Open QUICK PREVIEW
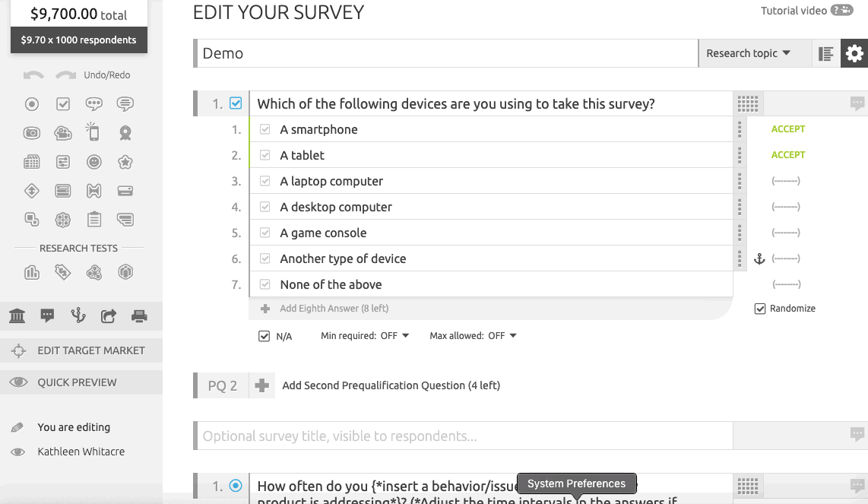The image size is (868, 504). coord(81,382)
